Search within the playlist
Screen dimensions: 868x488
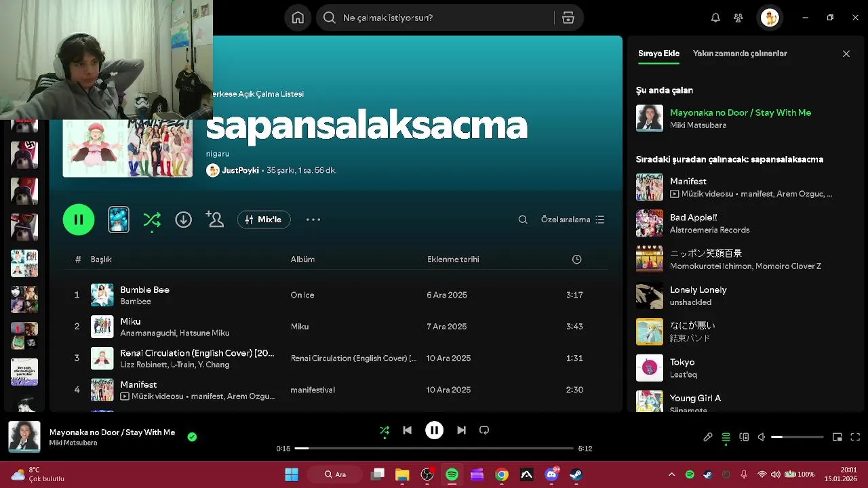click(523, 220)
